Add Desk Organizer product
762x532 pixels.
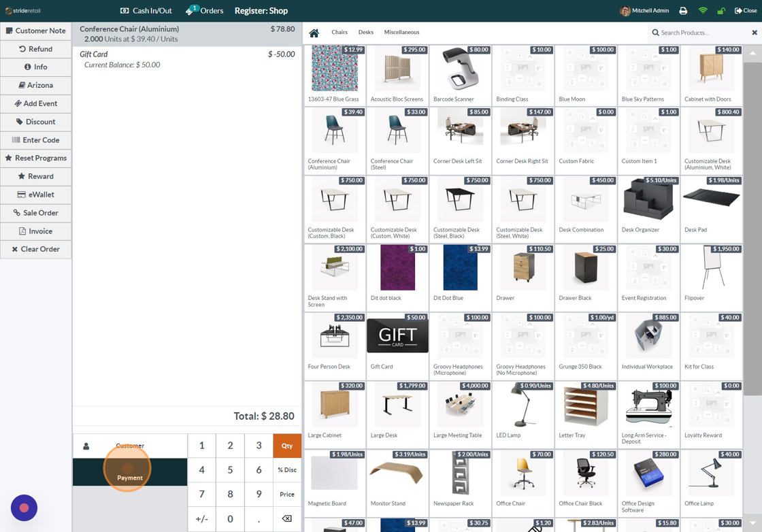tap(649, 209)
